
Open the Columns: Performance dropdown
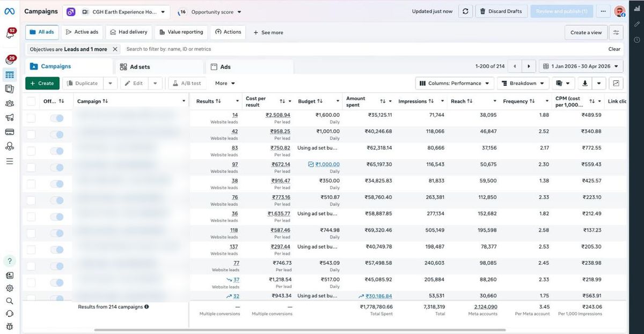[455, 83]
